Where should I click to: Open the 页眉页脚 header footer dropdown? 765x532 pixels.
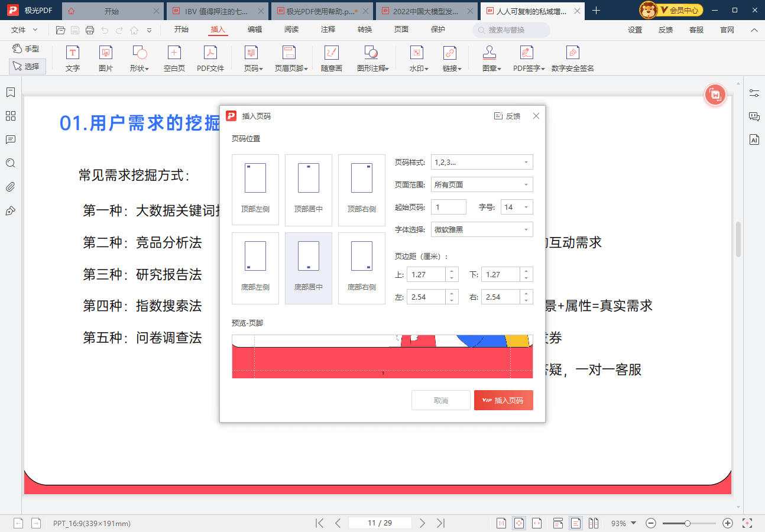pos(291,59)
